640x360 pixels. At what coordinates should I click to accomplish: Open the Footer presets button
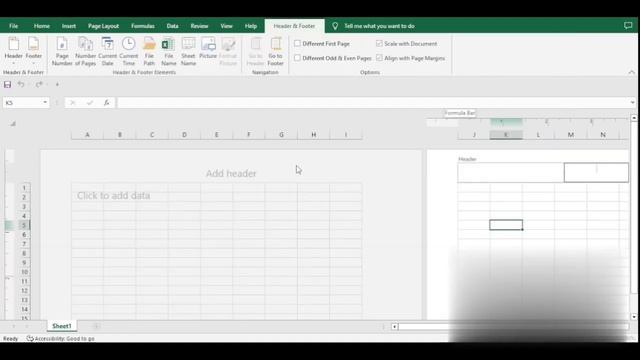tap(33, 51)
